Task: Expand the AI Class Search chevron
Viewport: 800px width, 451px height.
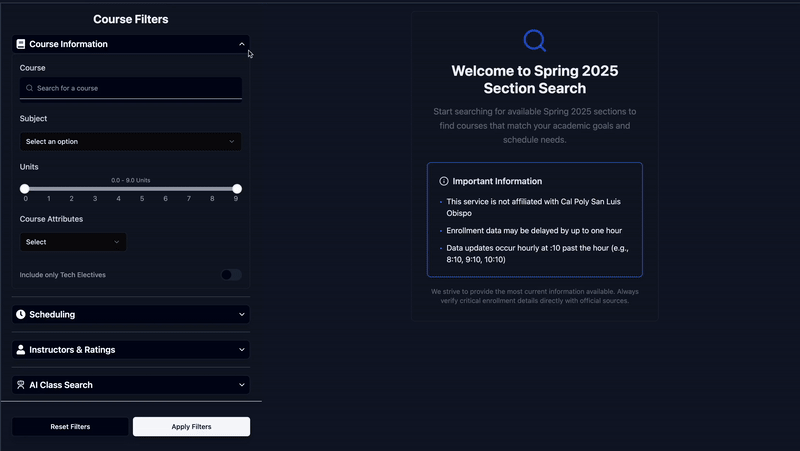Action: pos(242,385)
